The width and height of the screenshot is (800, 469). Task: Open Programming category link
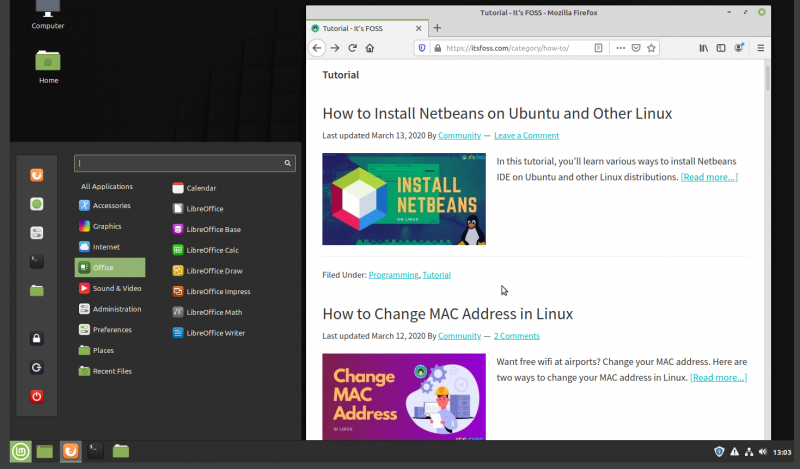(x=393, y=275)
